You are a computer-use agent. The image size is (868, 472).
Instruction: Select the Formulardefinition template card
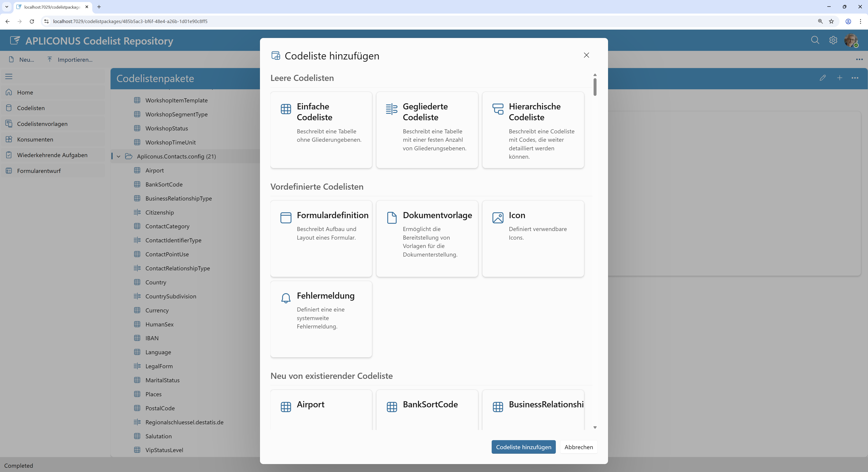pos(321,238)
